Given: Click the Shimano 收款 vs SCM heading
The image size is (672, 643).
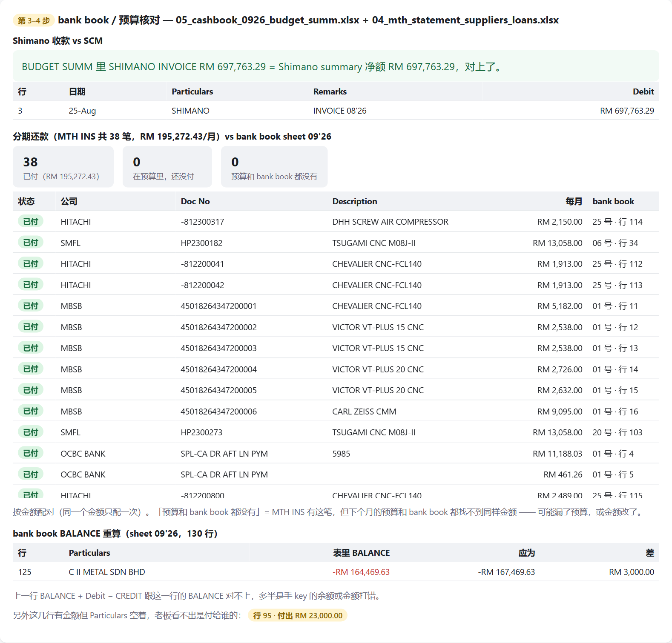Looking at the screenshot, I should (x=57, y=41).
